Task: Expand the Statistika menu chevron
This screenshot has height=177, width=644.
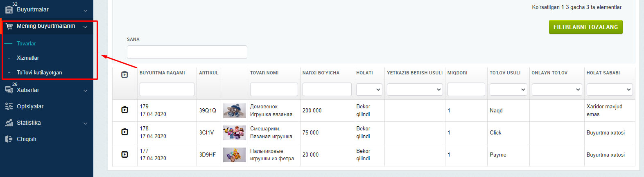Action: click(85, 123)
